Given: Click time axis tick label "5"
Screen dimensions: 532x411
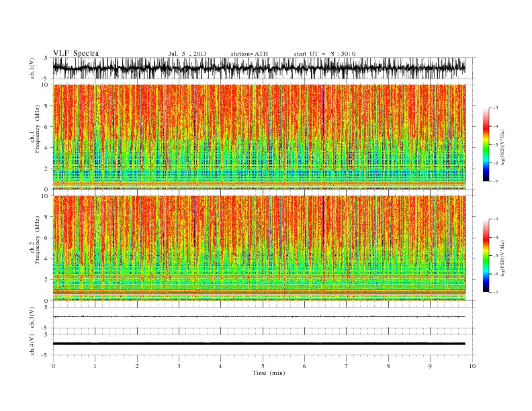Looking at the screenshot, I should coord(263,366).
